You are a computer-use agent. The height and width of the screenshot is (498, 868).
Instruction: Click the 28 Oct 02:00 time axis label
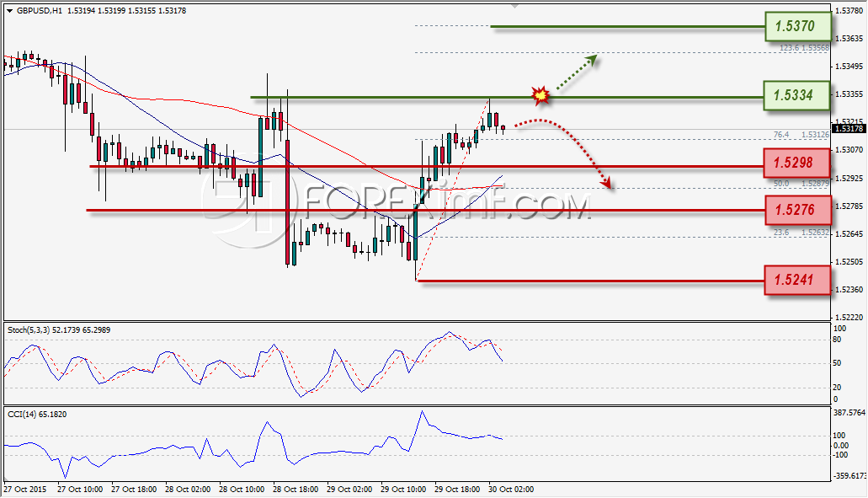point(188,490)
